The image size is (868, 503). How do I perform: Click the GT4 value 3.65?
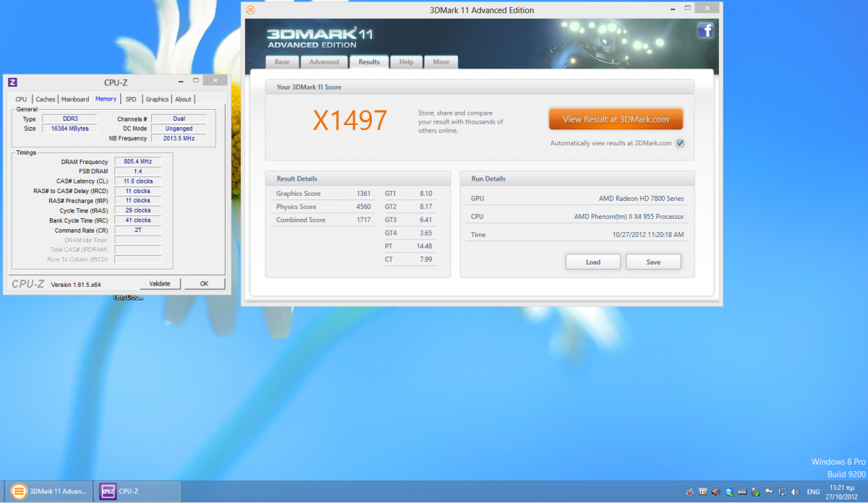[426, 233]
